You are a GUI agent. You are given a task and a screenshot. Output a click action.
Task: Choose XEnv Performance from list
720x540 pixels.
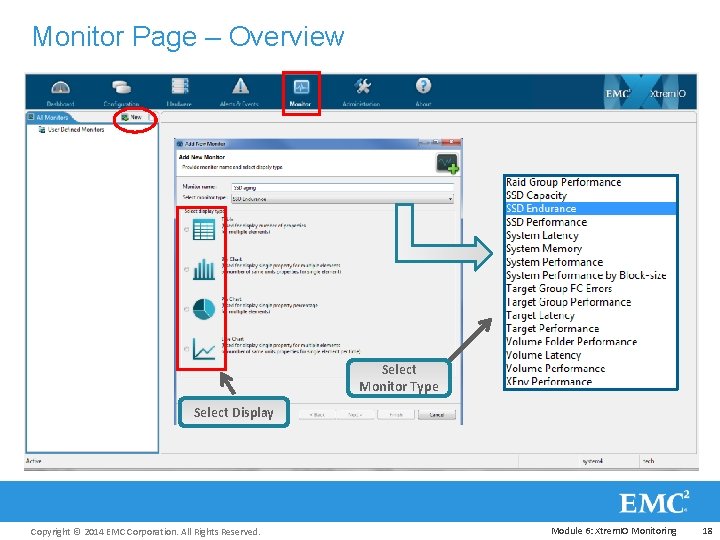coord(549,382)
